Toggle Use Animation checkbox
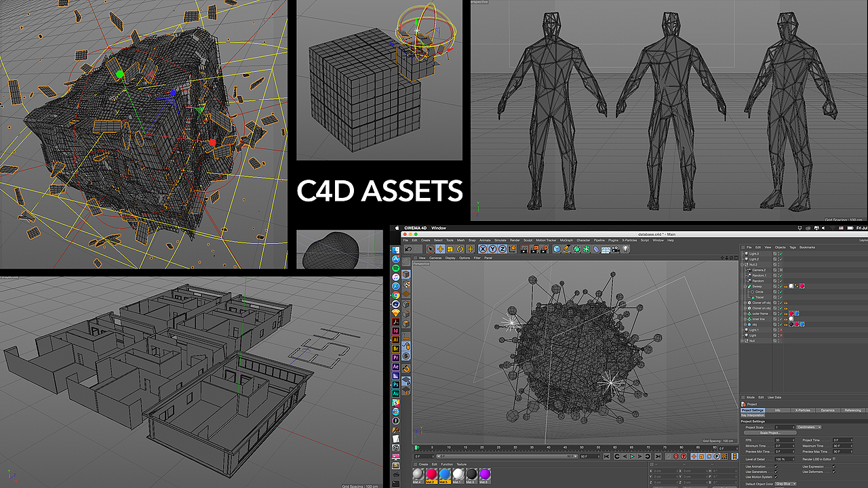The height and width of the screenshot is (488, 868). pos(776,466)
